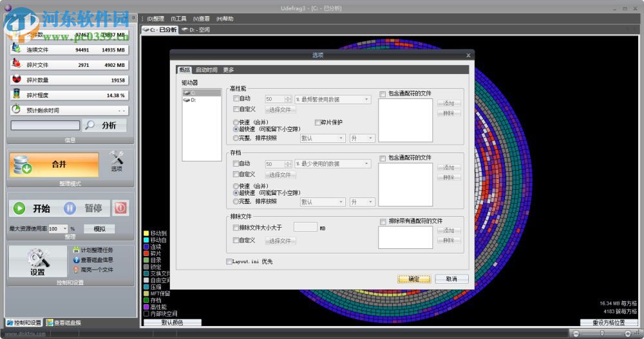
Task: Check 排除带有通配符的文件 checkbox
Action: point(383,222)
